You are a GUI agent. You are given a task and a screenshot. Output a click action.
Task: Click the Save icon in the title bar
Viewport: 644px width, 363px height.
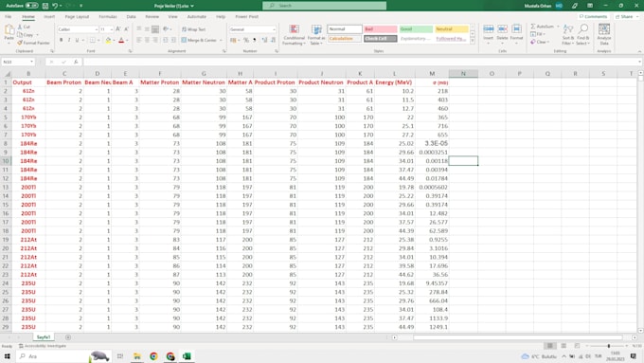(x=45, y=6)
